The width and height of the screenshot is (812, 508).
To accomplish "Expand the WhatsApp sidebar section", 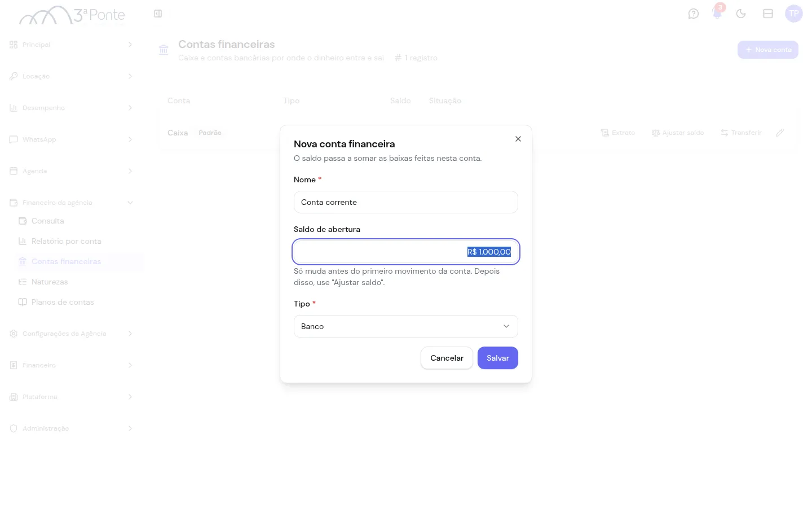I will coord(72,139).
